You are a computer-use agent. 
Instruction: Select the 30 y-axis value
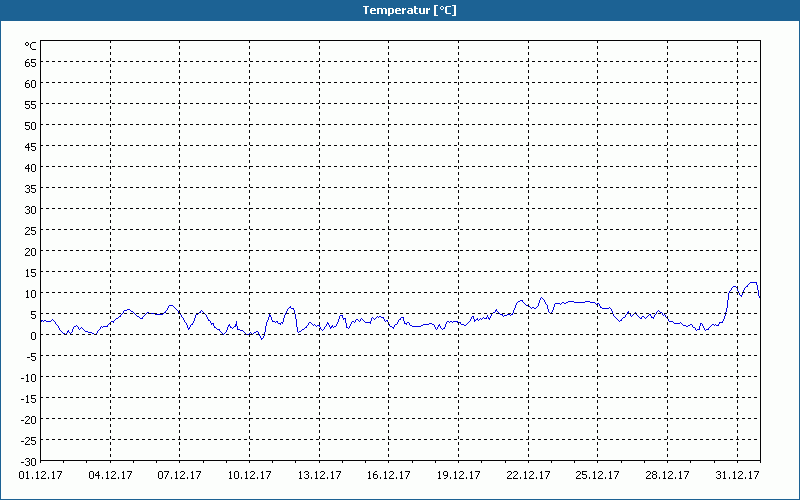(x=31, y=210)
